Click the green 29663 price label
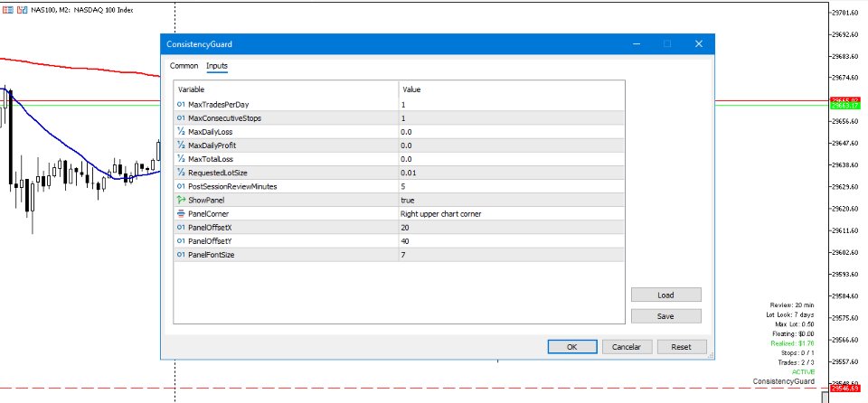Image resolution: width=868 pixels, height=403 pixels. coord(845,105)
